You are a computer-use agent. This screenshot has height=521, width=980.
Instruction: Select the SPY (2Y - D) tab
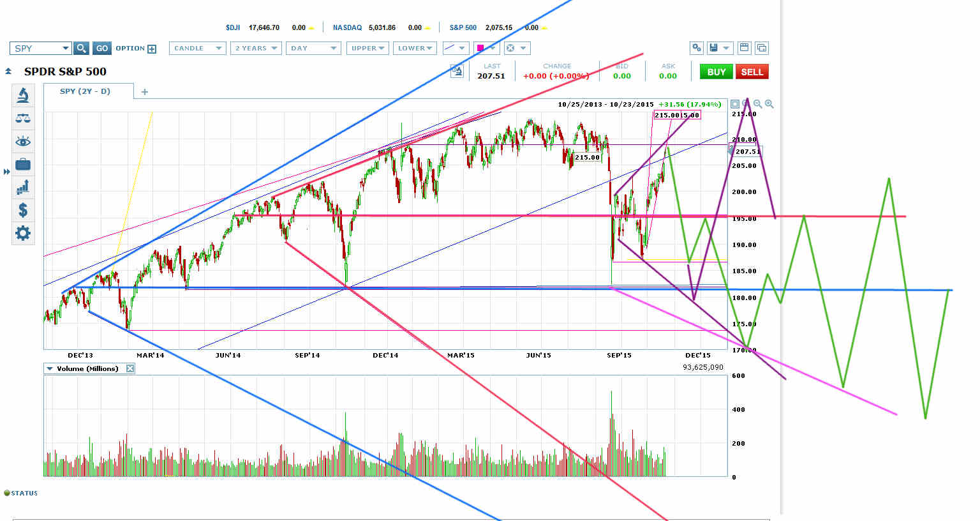pyautogui.click(x=85, y=91)
